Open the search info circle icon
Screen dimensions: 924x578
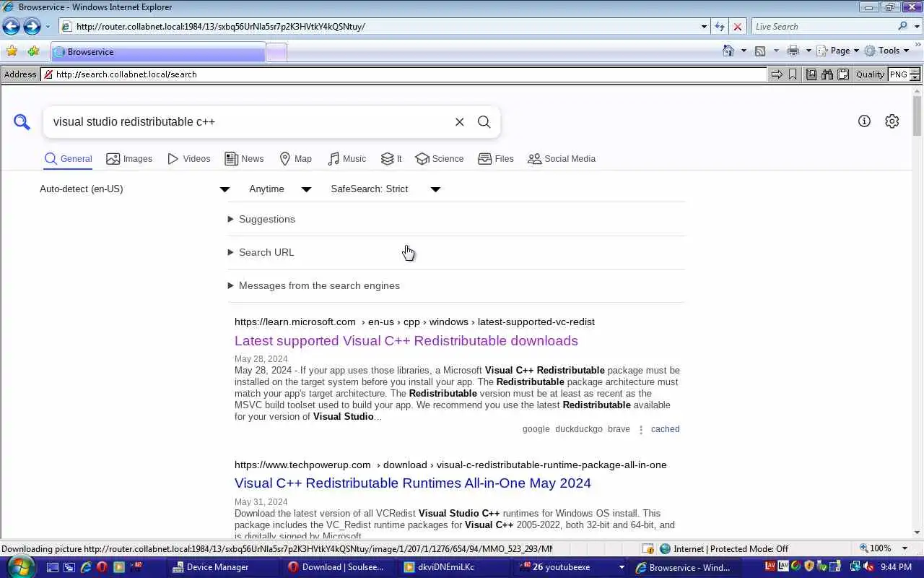click(x=864, y=121)
